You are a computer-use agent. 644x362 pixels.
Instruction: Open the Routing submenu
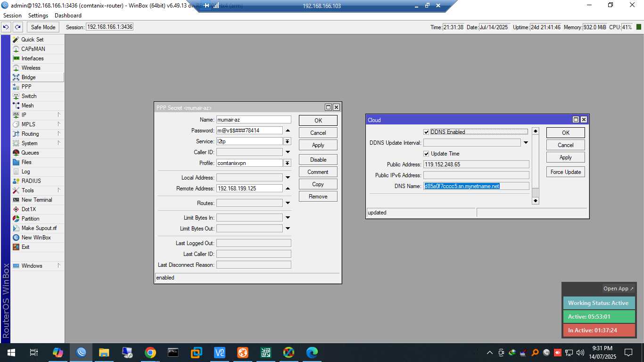37,134
